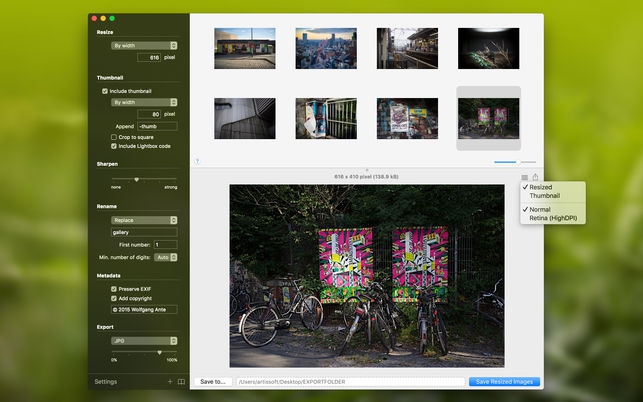Image resolution: width=643 pixels, height=402 pixels.
Task: Click the share icon above the preview
Action: click(535, 177)
